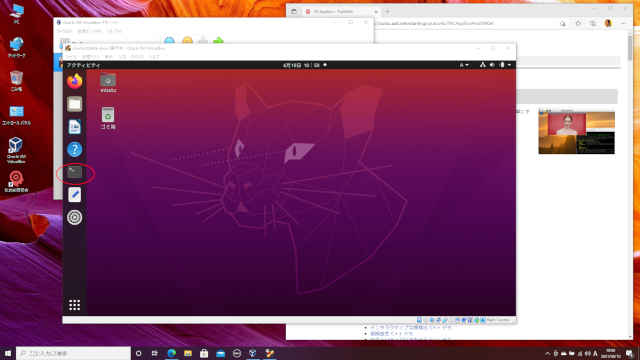Show Applications grid in the dock

tap(74, 305)
